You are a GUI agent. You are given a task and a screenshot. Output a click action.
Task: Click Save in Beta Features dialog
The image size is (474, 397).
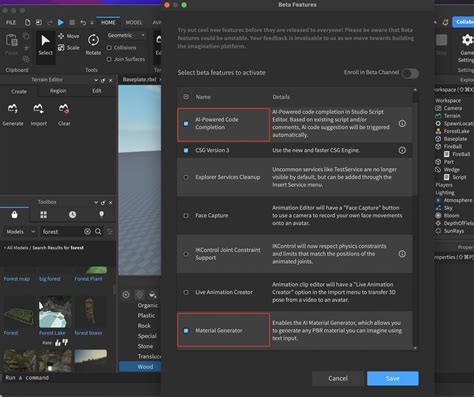(x=393, y=378)
